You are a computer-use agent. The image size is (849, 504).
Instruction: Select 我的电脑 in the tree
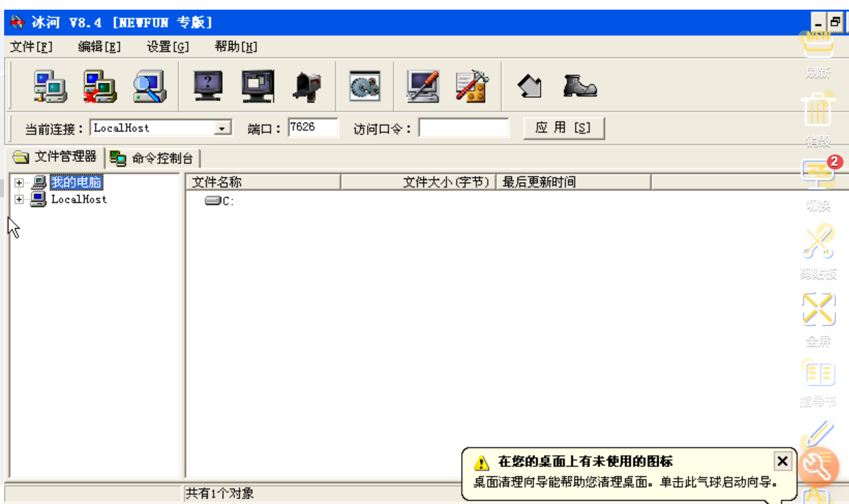[77, 183]
